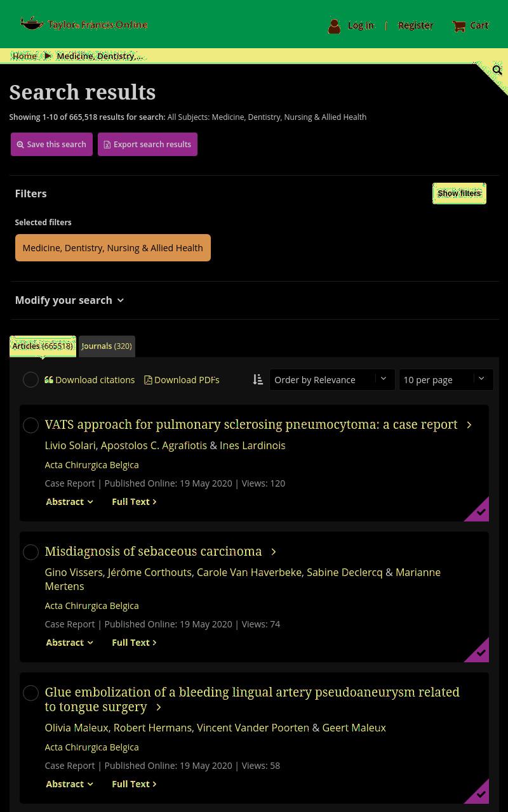Open Acta Chirurgica Belgica under VATS article
Image resolution: width=508 pixels, height=812 pixels.
[91, 465]
